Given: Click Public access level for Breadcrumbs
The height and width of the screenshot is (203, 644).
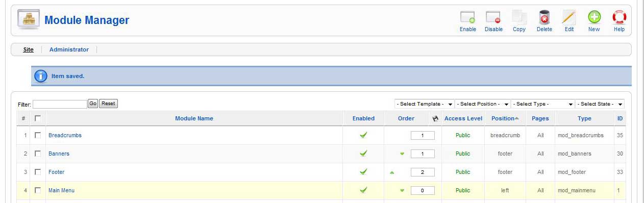Looking at the screenshot, I should click(x=463, y=135).
